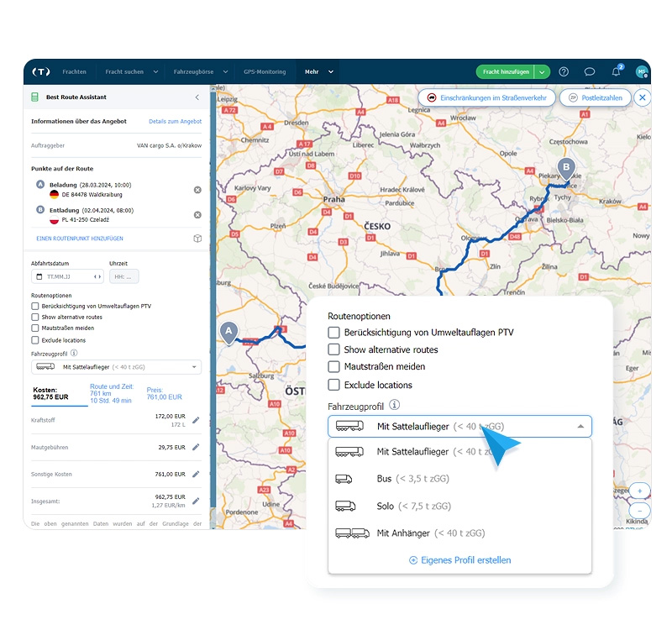Enable Umweltauflagen PTV checkbox in the sidebar
This screenshot has height=630, width=672.
coord(35,306)
